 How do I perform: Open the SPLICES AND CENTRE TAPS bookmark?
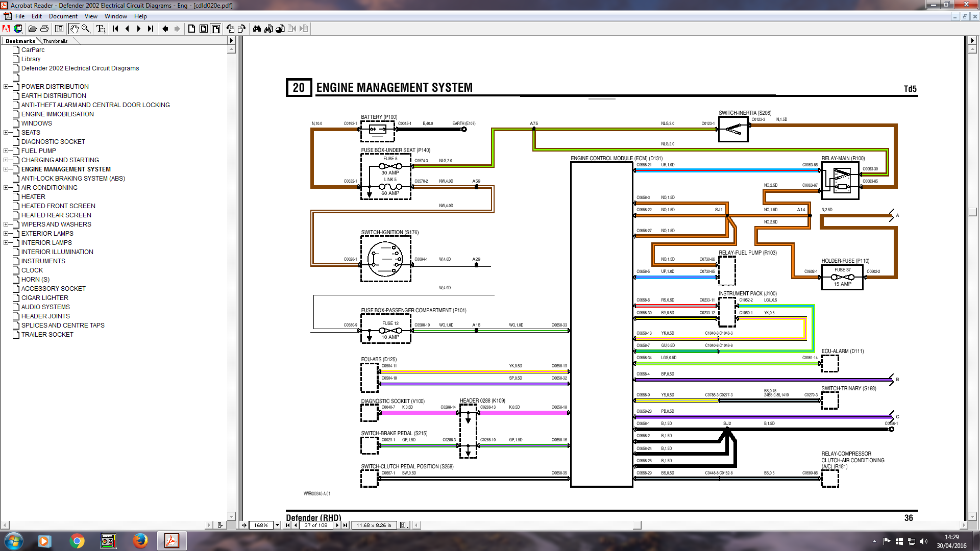[x=63, y=325]
